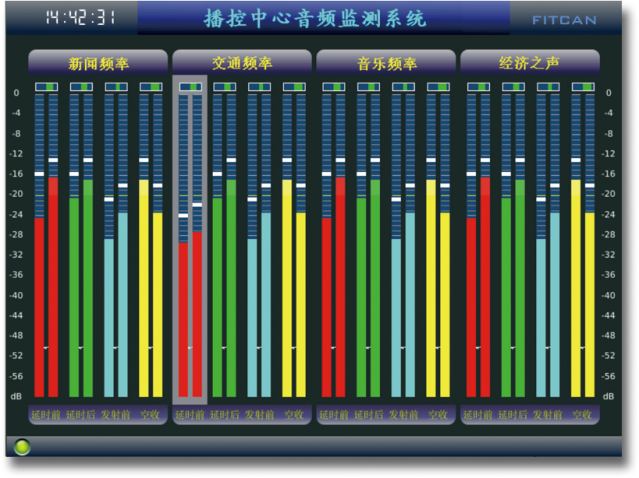Image resolution: width=639 pixels, height=478 pixels.
Task: Select the cyan 发射前 level meter in 音乐频率
Action: (403, 246)
